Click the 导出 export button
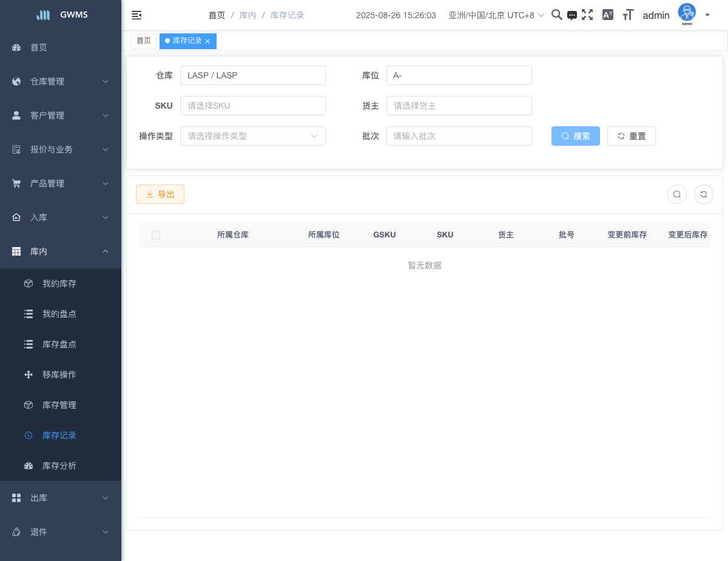This screenshot has height=561, width=728. (x=160, y=194)
